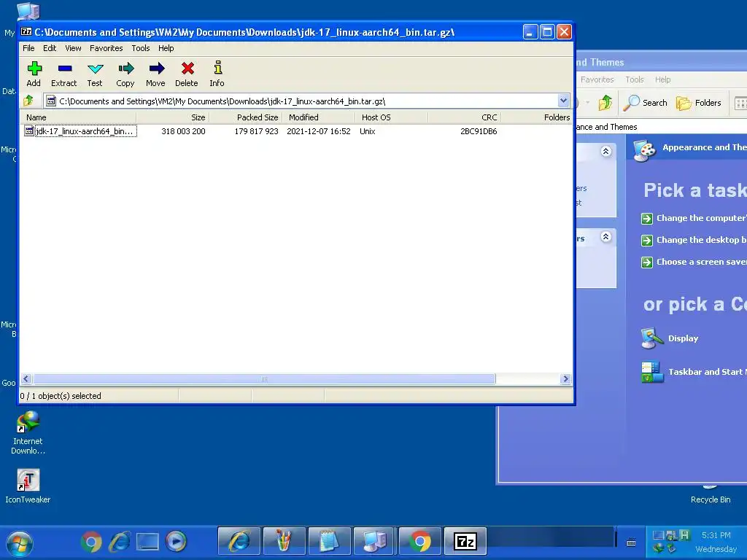Click the horizontal scrollbar thumb
The height and width of the screenshot is (560, 747).
pos(264,379)
